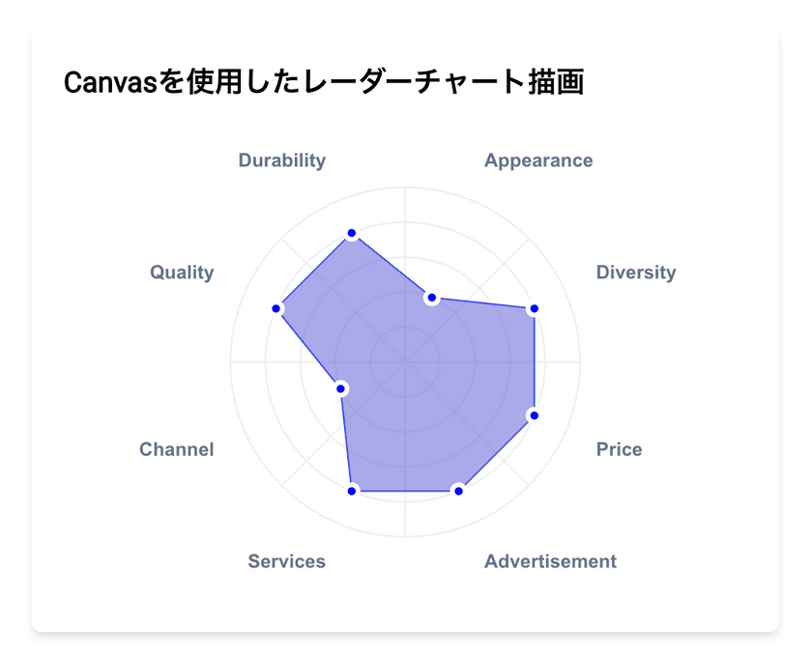This screenshot has width=812, height=659.
Task: Select the Advertisement axis label
Action: 550,561
